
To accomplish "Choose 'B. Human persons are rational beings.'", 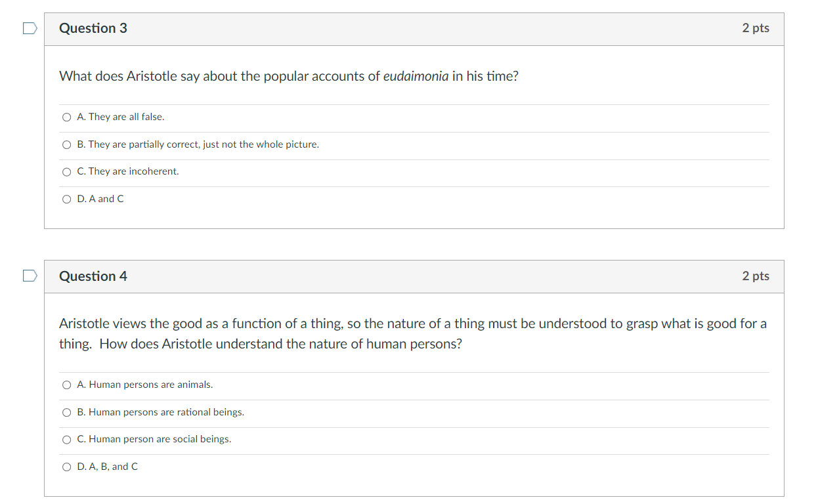I will click(66, 412).
